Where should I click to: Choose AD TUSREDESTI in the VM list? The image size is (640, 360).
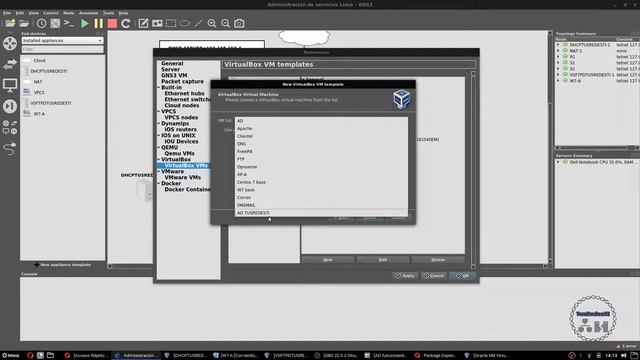point(321,213)
